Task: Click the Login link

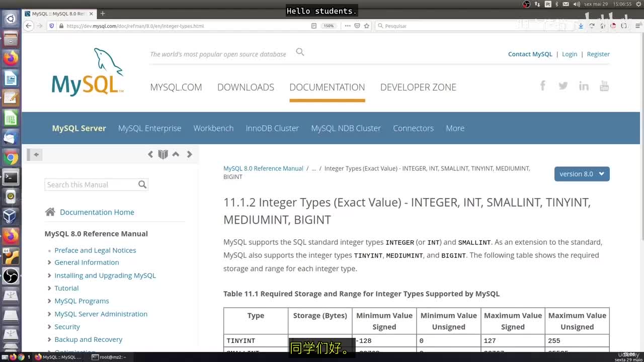Action: click(570, 54)
